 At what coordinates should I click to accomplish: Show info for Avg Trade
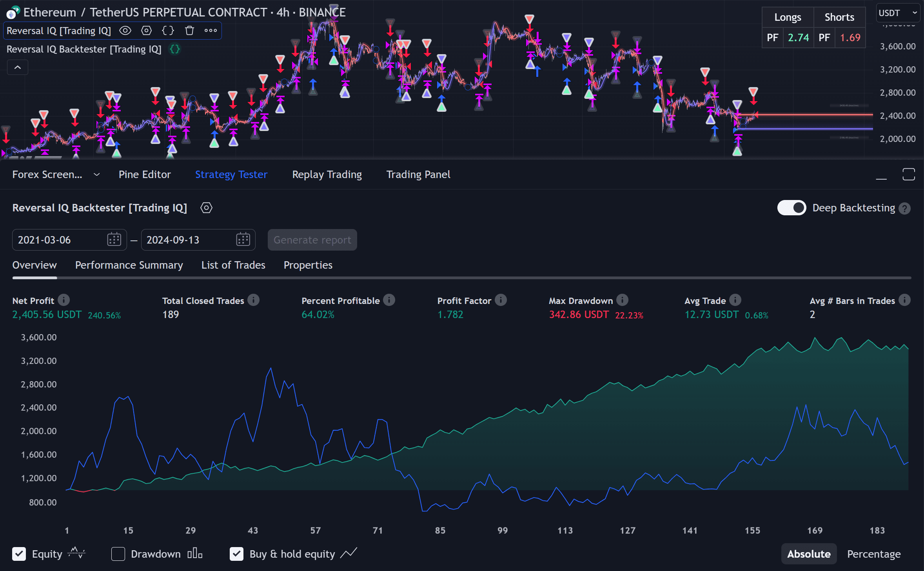[x=735, y=300]
